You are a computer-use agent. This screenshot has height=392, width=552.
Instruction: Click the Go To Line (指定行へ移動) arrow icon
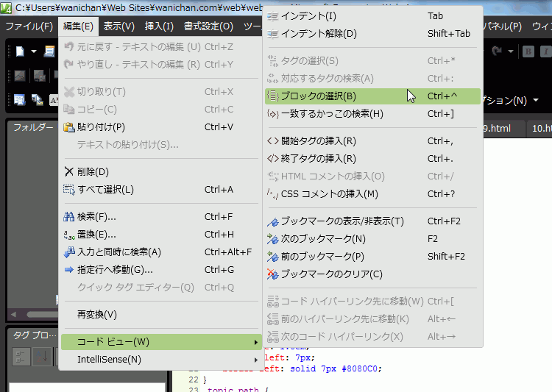pos(69,270)
